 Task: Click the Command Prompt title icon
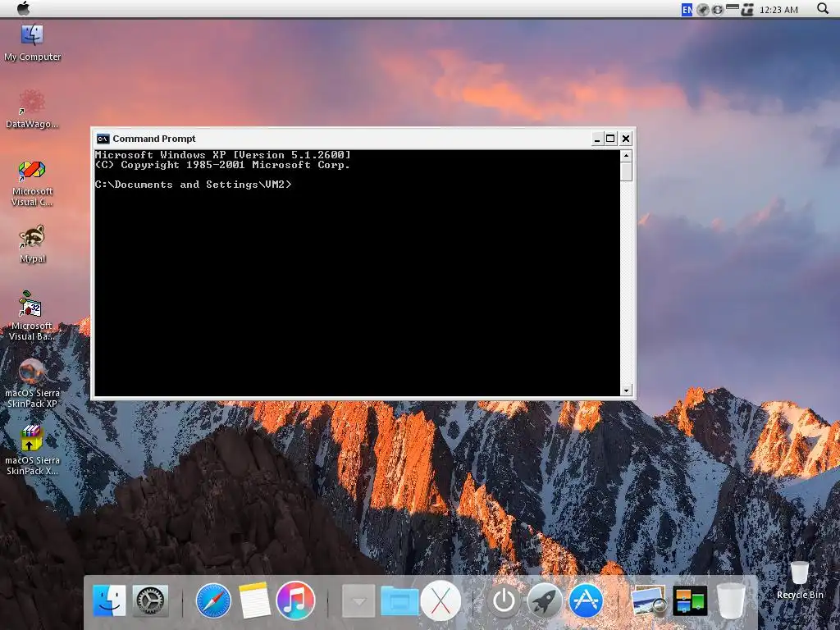[103, 139]
